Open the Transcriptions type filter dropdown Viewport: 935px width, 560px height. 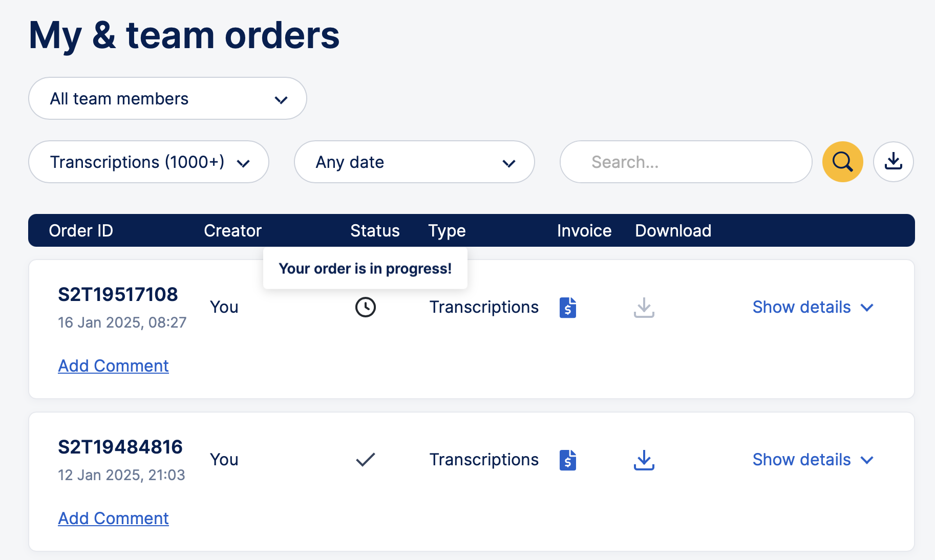tap(148, 162)
